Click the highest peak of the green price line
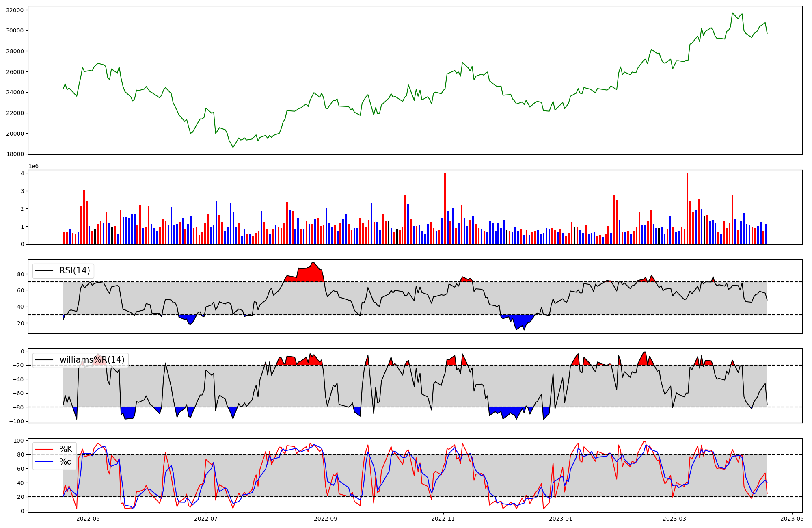 pos(732,13)
